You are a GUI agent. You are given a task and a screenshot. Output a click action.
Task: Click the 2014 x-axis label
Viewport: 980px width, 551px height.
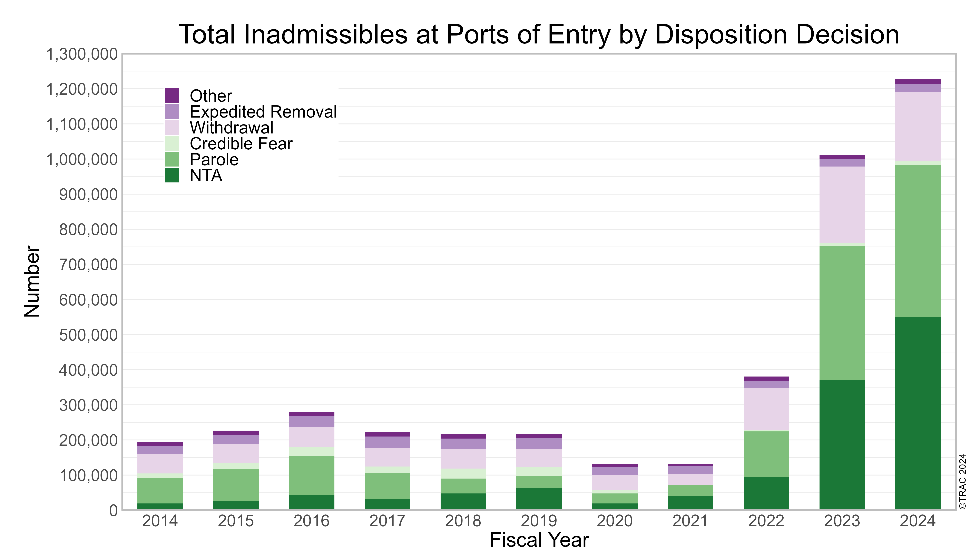[x=160, y=521]
